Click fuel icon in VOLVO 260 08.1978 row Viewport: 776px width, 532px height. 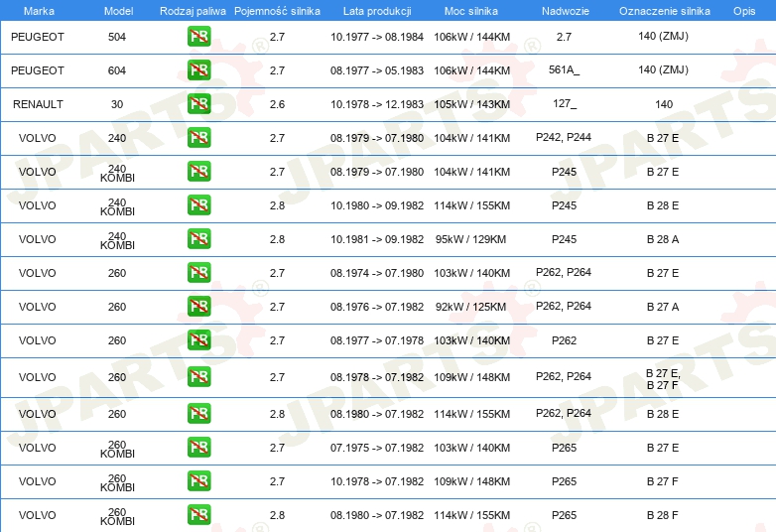198,376
